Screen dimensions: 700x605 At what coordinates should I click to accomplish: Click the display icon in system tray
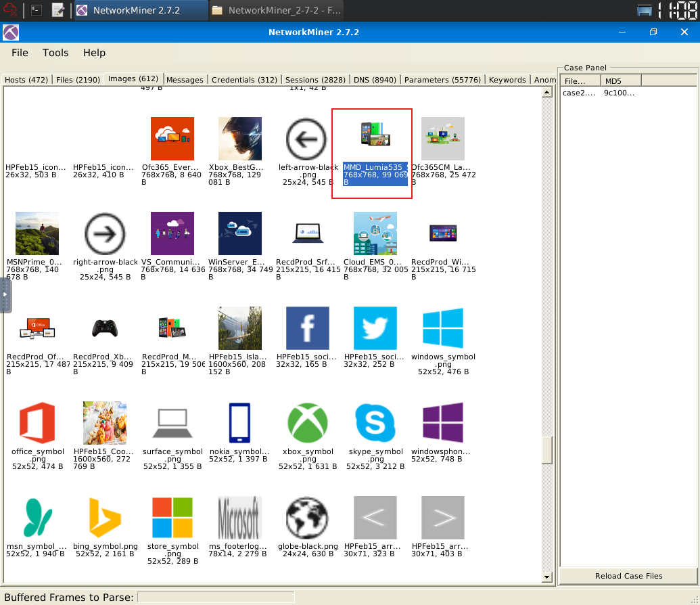click(644, 10)
